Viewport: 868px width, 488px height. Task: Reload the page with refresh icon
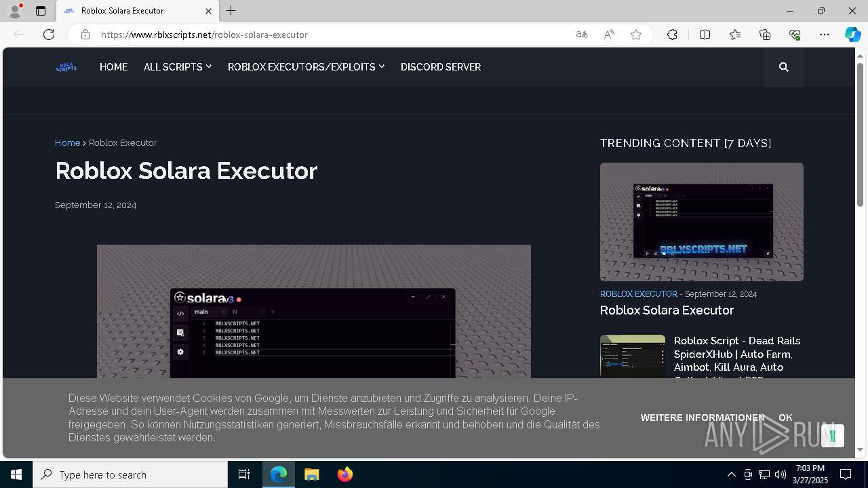(49, 35)
